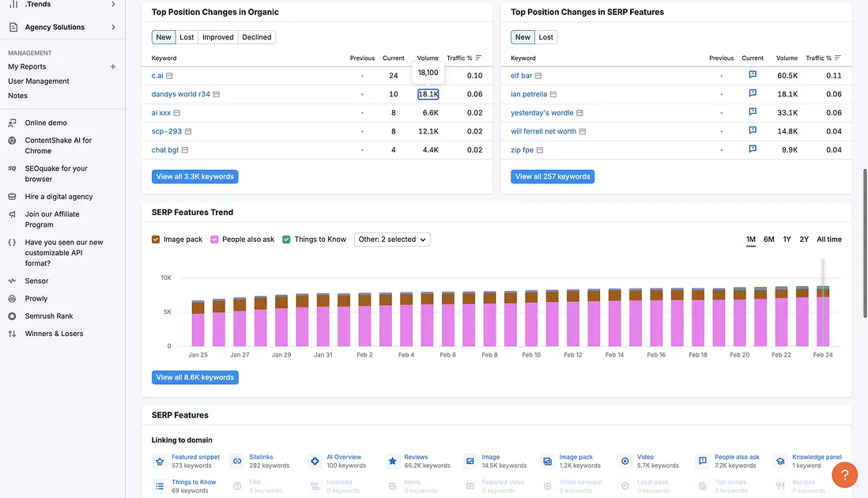The image size is (868, 498).
Task: Click the Featured snippet icon
Action: click(x=159, y=461)
